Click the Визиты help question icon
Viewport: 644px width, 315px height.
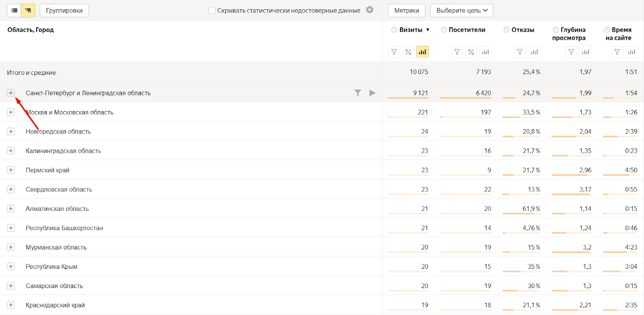(x=394, y=30)
